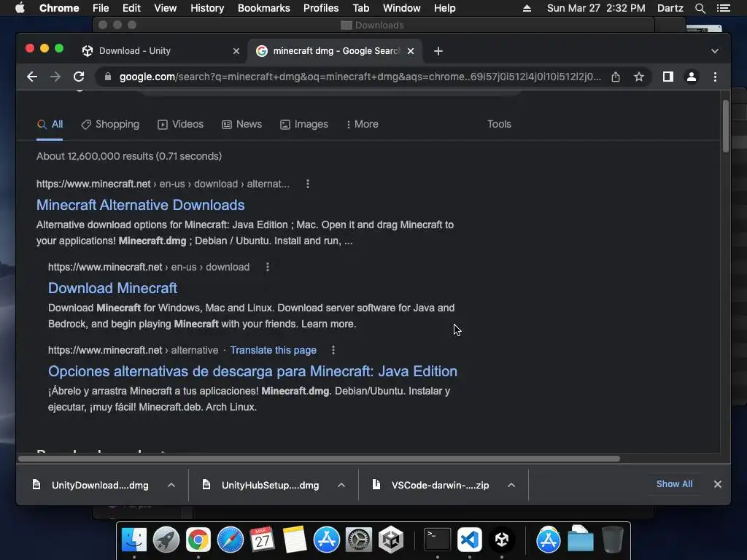Expand the More search filters menu
This screenshot has width=747, height=560.
(363, 124)
